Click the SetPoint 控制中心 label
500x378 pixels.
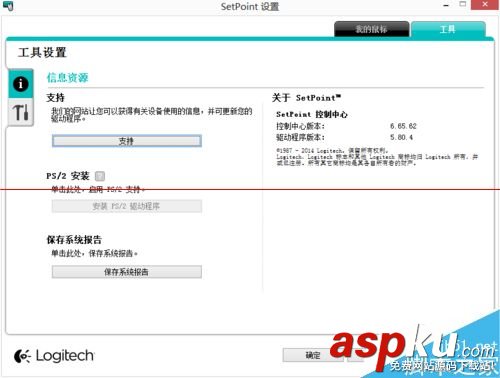(312, 114)
